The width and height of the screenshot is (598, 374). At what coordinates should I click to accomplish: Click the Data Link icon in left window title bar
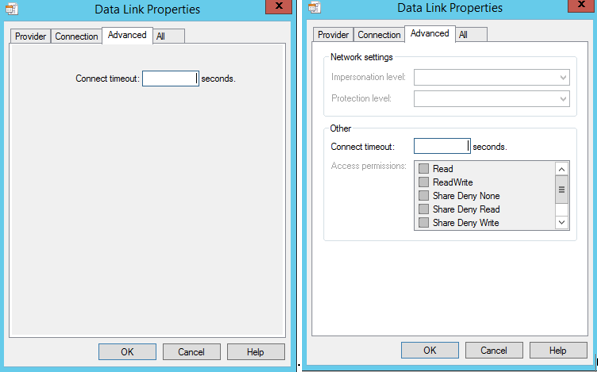(11, 9)
